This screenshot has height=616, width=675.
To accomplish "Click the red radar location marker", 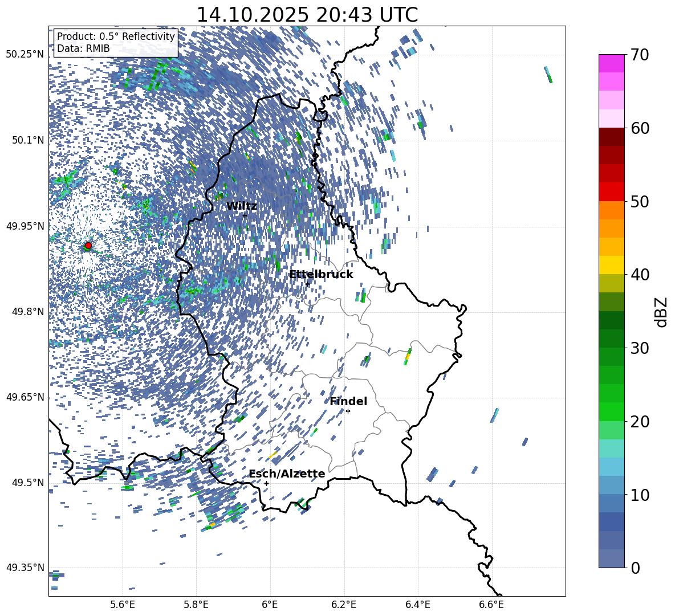I will 88,245.
